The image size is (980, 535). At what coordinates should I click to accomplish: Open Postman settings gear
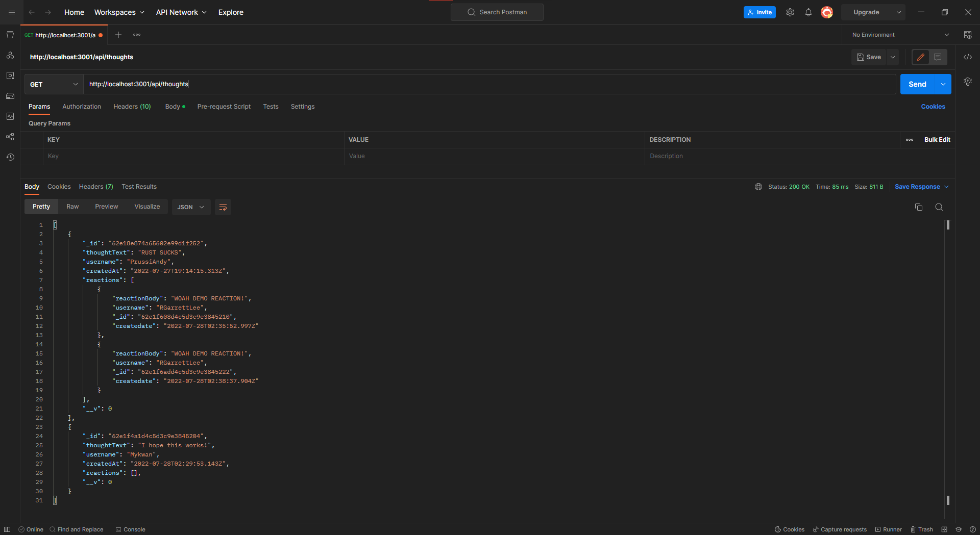(x=790, y=12)
